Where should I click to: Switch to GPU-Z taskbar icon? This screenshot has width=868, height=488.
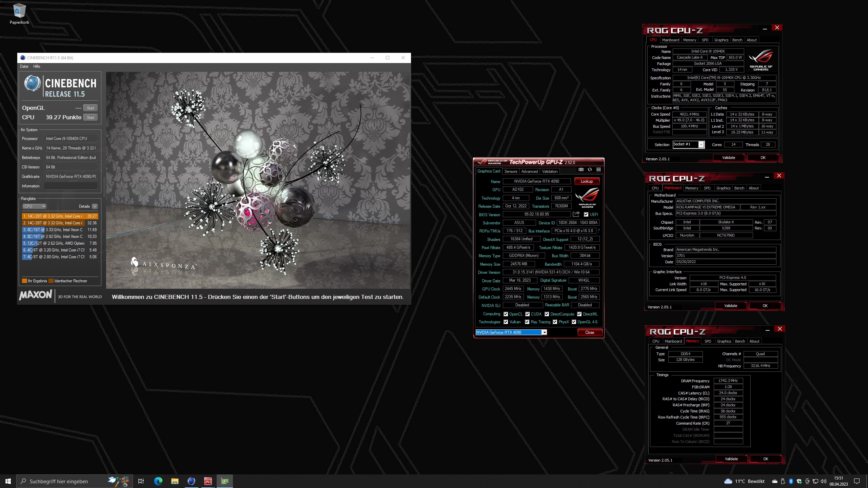point(224,481)
